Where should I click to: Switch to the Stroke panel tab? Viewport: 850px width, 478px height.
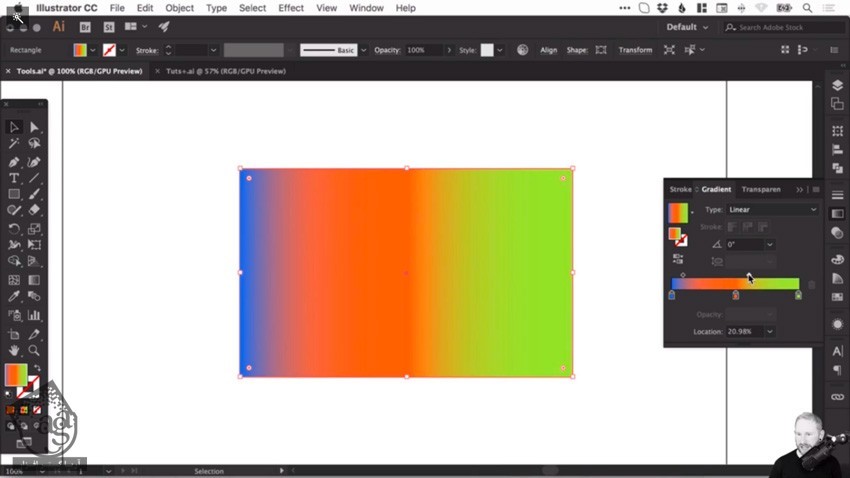tap(680, 189)
